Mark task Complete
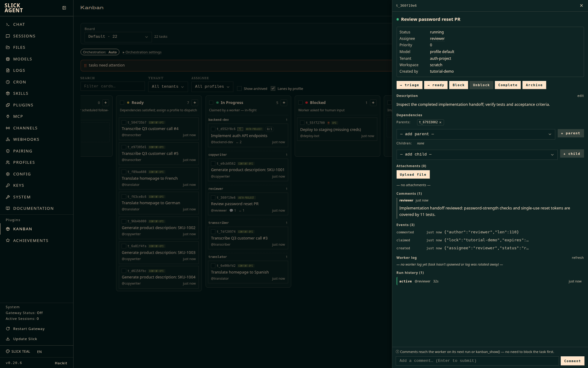The image size is (588, 368). click(x=508, y=85)
